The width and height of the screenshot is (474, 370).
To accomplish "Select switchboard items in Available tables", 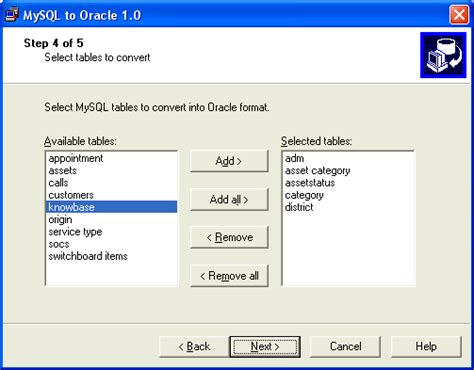I will coord(111,256).
